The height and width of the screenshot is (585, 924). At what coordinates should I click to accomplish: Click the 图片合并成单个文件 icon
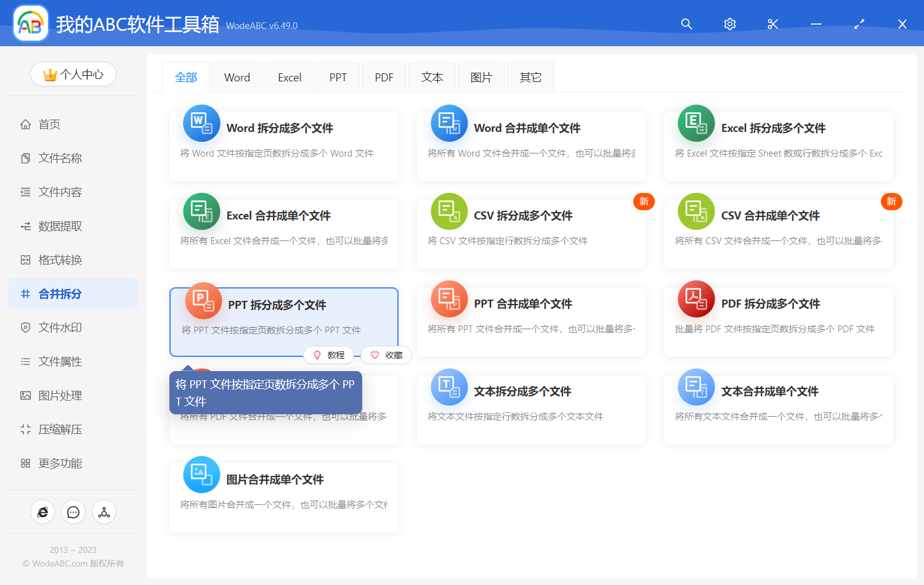(x=201, y=475)
